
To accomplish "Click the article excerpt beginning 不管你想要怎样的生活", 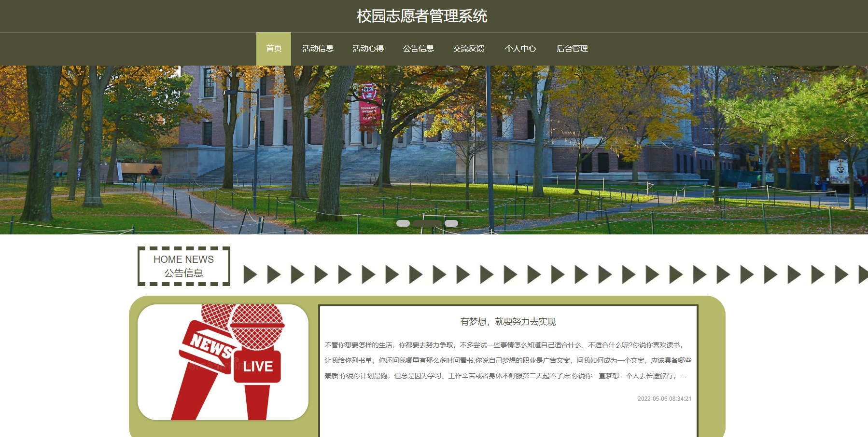I will pos(508,360).
